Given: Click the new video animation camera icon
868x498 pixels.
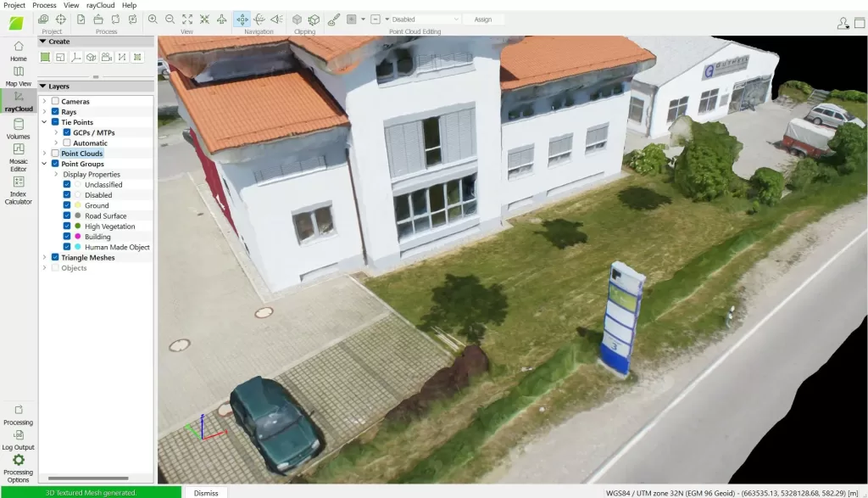Looking at the screenshot, I should tap(107, 57).
